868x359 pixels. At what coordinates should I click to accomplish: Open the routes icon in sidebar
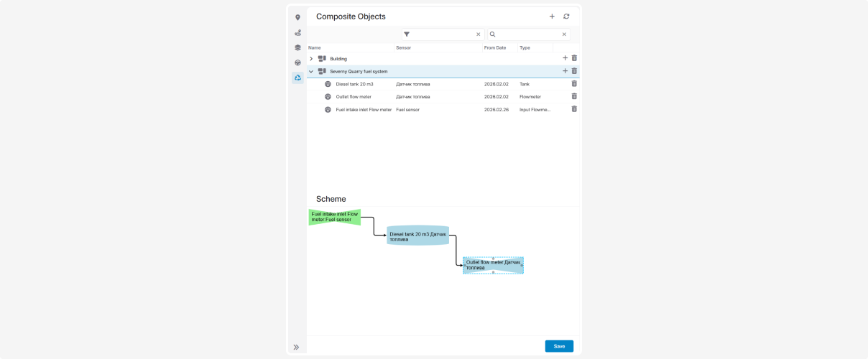297,33
